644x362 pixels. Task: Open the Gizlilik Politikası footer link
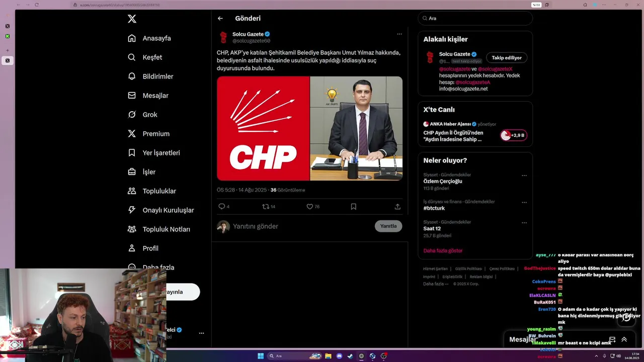pyautogui.click(x=468, y=269)
